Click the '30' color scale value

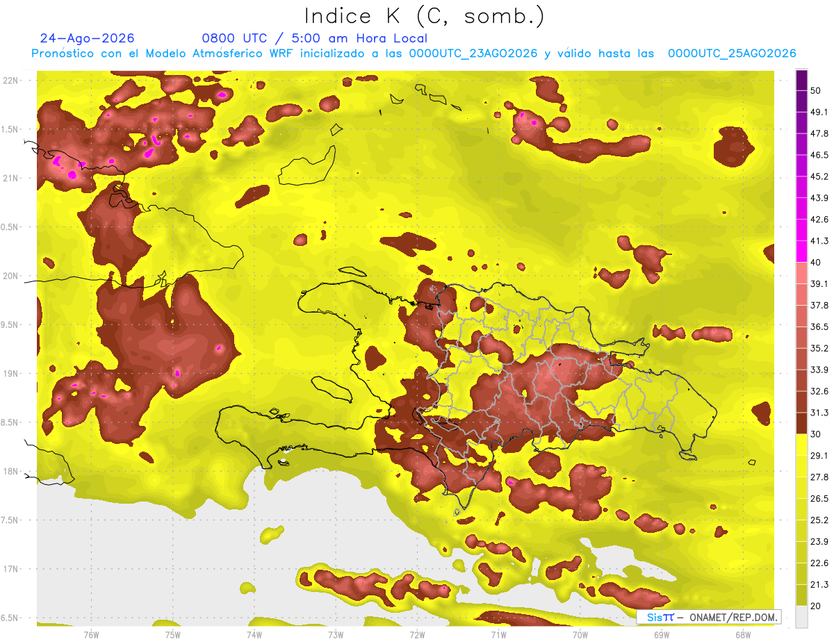coord(816,434)
